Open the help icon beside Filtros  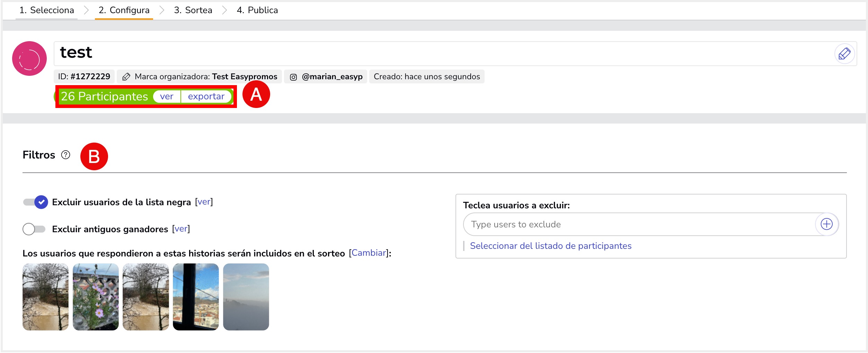click(x=66, y=155)
